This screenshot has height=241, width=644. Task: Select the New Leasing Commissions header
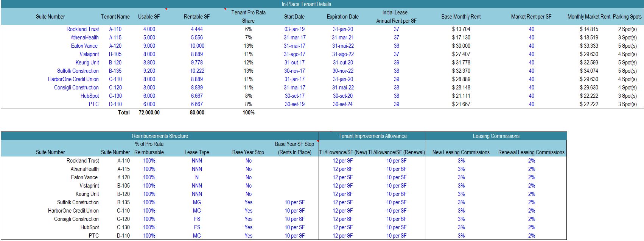pyautogui.click(x=461, y=152)
